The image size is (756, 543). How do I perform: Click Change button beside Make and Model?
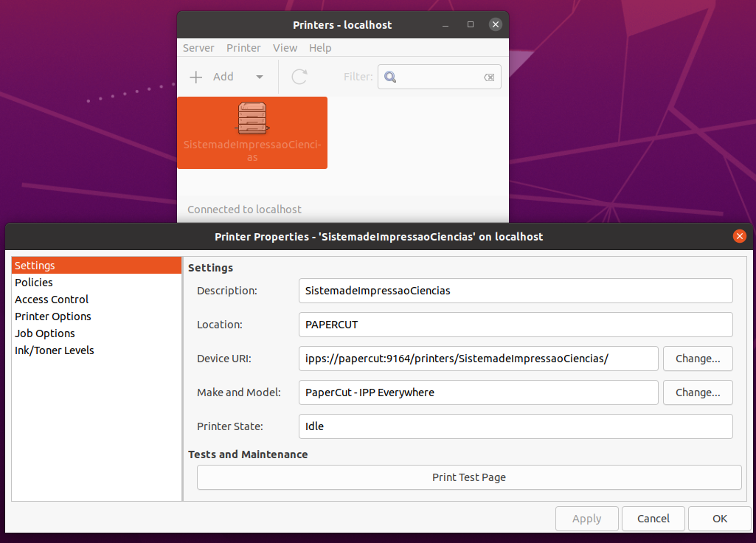pos(698,392)
